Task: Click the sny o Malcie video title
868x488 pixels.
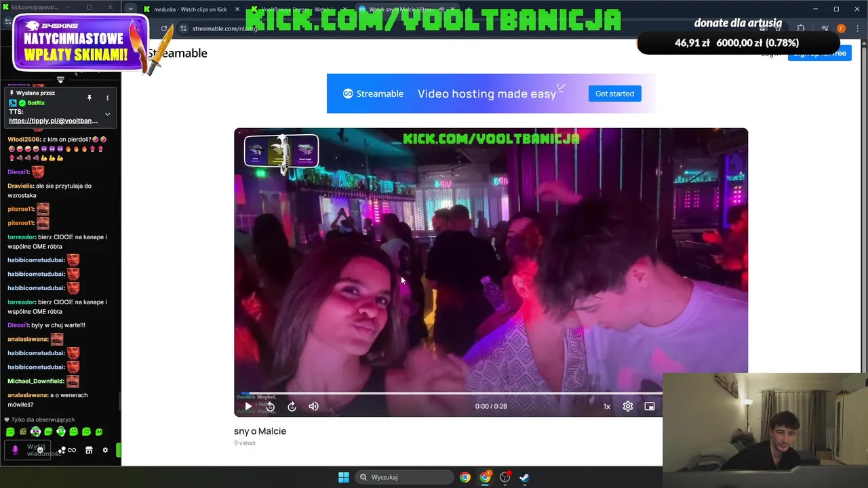Action: (x=260, y=431)
